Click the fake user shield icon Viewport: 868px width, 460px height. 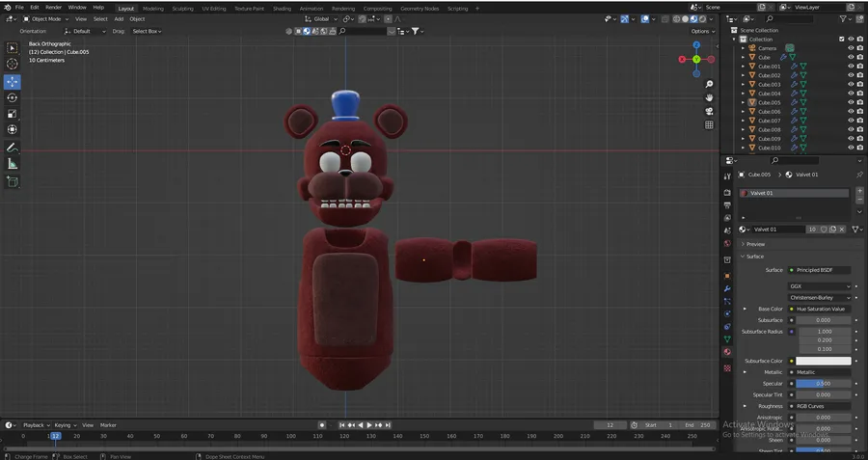824,230
